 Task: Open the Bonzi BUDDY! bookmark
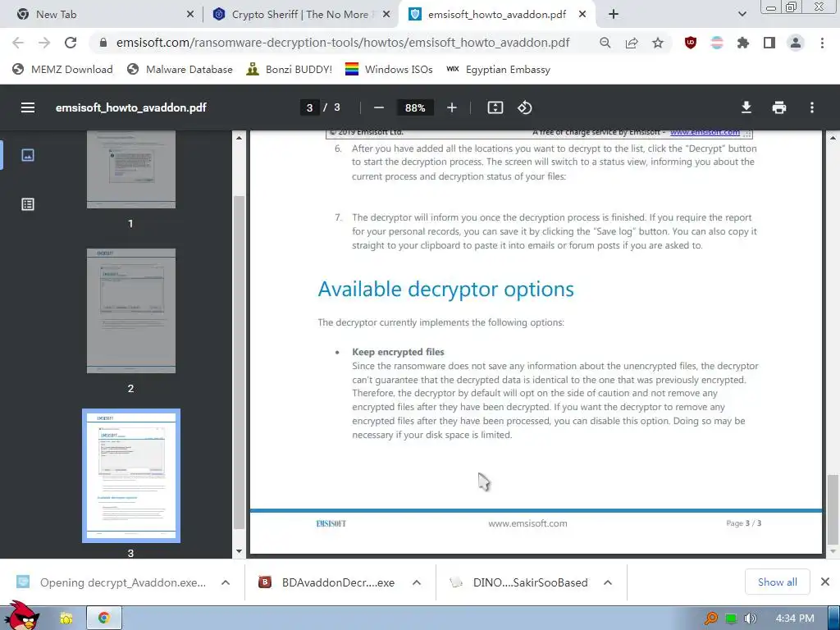tap(290, 70)
